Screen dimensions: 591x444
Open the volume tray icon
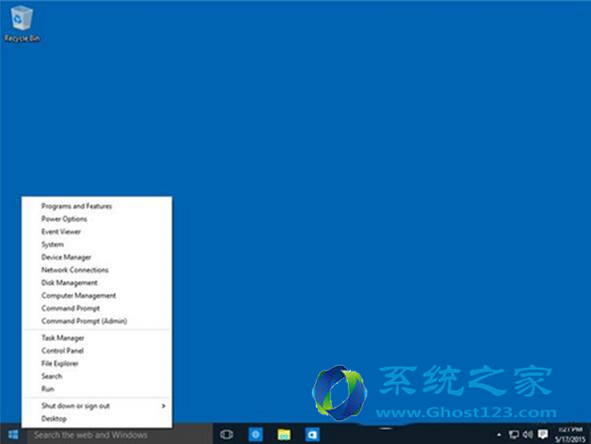[528, 435]
